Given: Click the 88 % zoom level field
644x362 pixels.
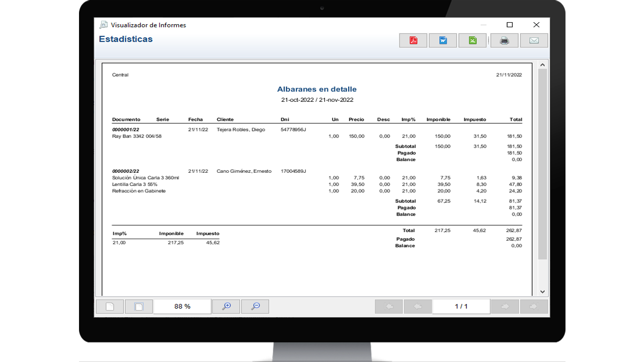Looking at the screenshot, I should 182,306.
